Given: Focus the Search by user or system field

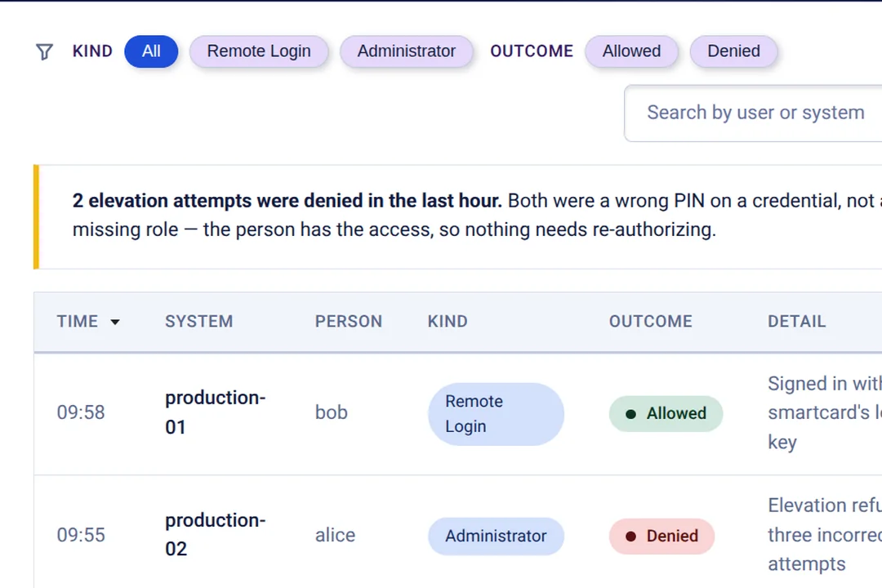Looking at the screenshot, I should [753, 113].
